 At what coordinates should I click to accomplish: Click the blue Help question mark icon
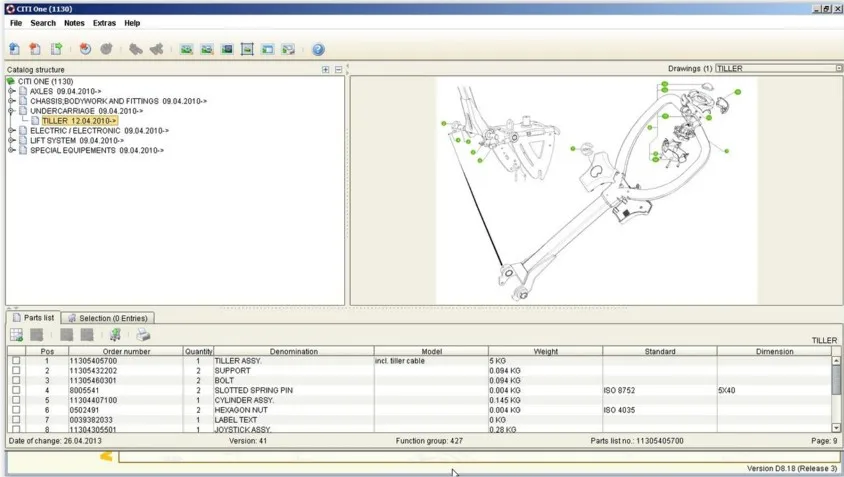click(318, 50)
